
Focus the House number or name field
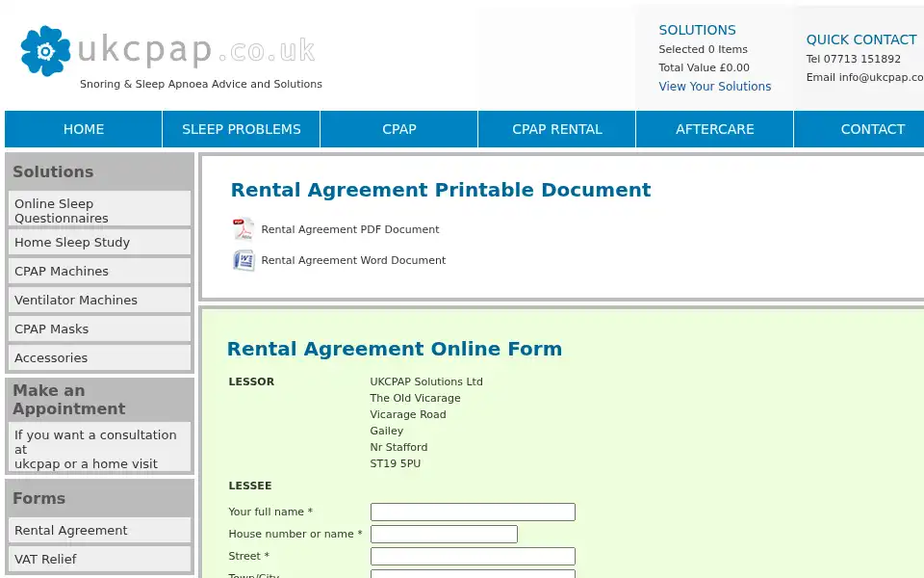[444, 535]
